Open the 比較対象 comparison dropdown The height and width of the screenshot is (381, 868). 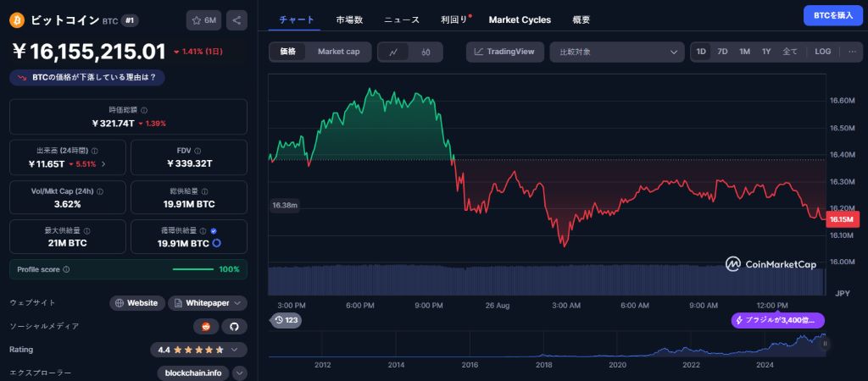click(x=617, y=52)
